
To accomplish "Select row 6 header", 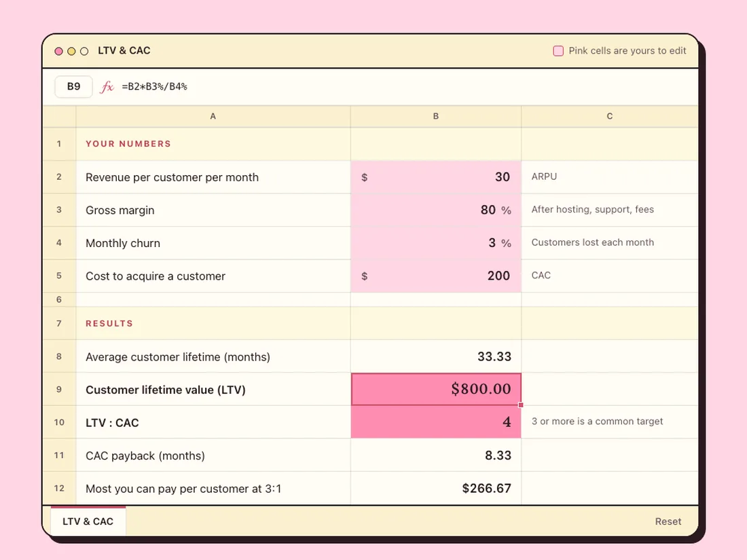I will (59, 299).
